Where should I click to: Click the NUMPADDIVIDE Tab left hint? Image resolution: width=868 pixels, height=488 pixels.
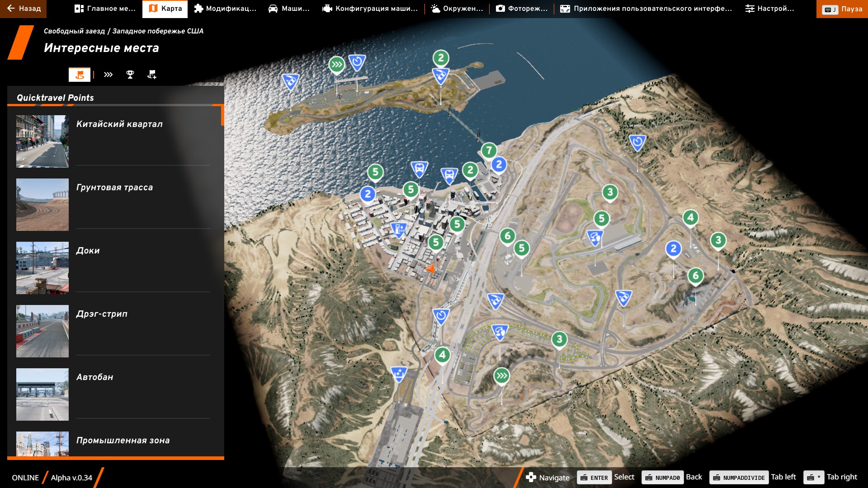pyautogui.click(x=753, y=477)
